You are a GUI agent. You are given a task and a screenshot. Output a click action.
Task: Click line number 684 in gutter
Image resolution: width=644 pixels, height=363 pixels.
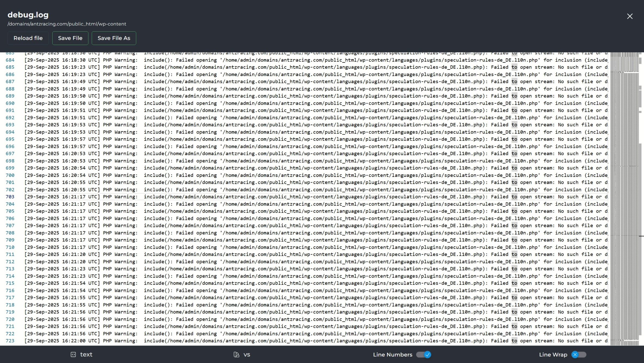[x=10, y=60]
